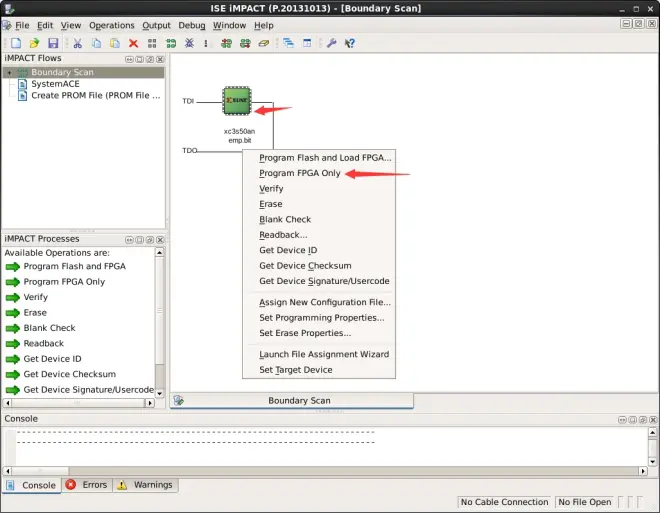Close the iMPACT Processes panel
This screenshot has width=660, height=514.
(160, 240)
